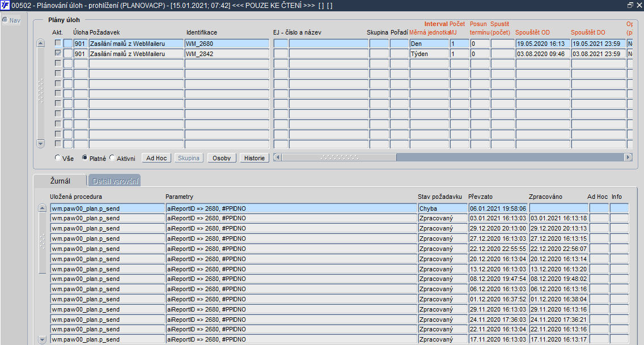Click the restore window icon in title bar
The width and height of the screenshot is (644, 345).
(630, 5)
